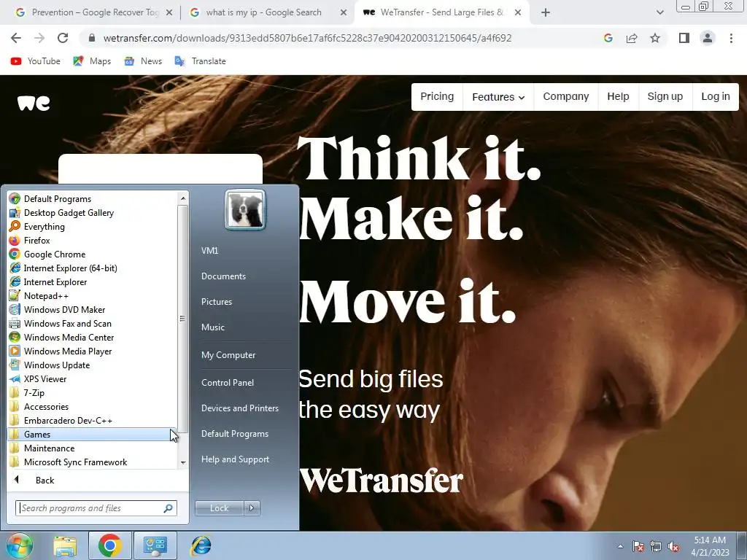This screenshot has width=747, height=560.
Task: Reload the WeTransfer page
Action: [63, 38]
